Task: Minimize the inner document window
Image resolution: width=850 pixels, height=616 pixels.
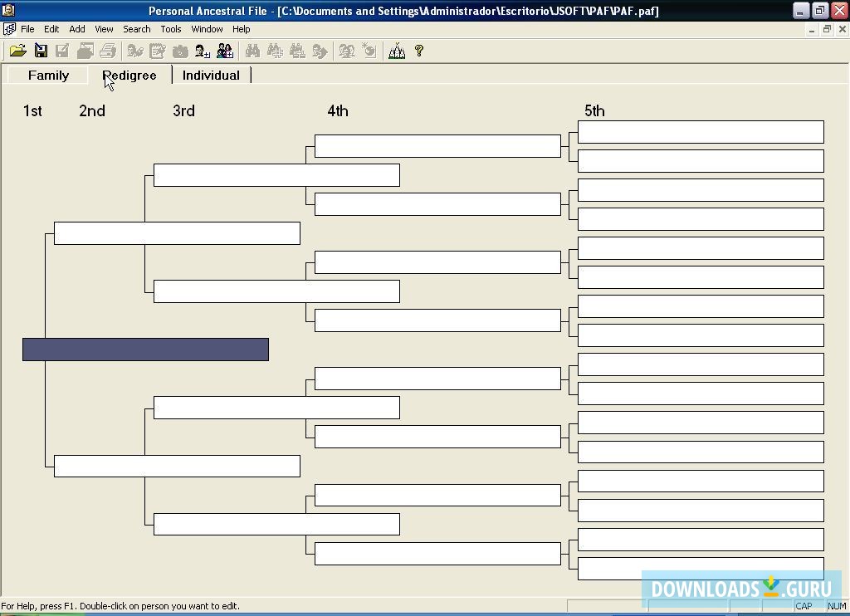Action: (812, 29)
